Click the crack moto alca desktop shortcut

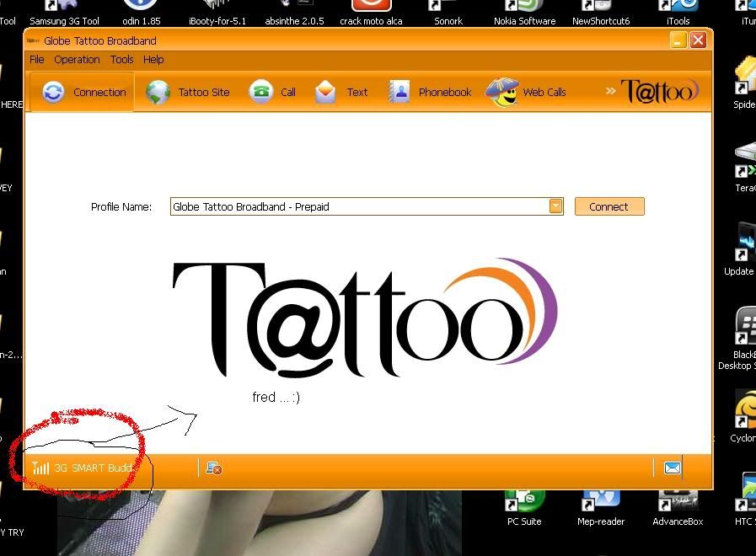click(x=371, y=13)
